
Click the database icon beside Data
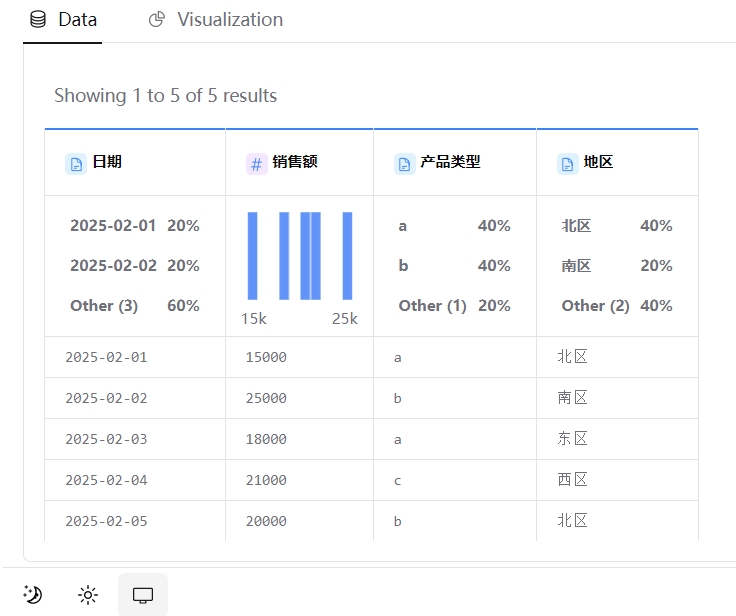(38, 20)
